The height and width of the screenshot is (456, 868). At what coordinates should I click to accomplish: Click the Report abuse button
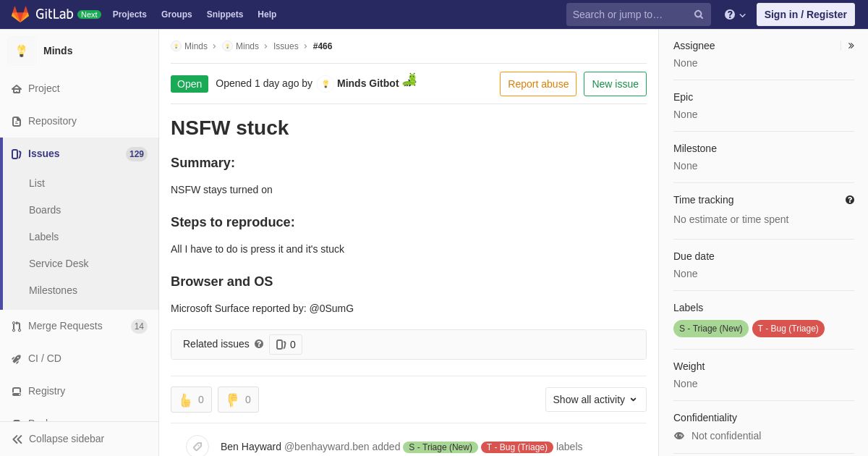tap(538, 84)
